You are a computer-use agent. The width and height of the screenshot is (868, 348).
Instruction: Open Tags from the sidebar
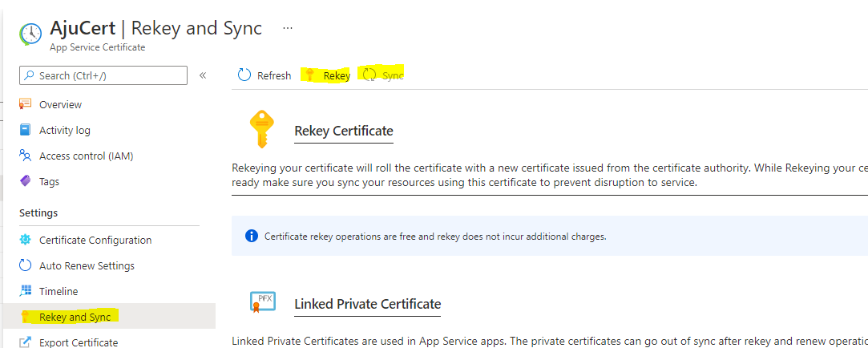coord(49,181)
